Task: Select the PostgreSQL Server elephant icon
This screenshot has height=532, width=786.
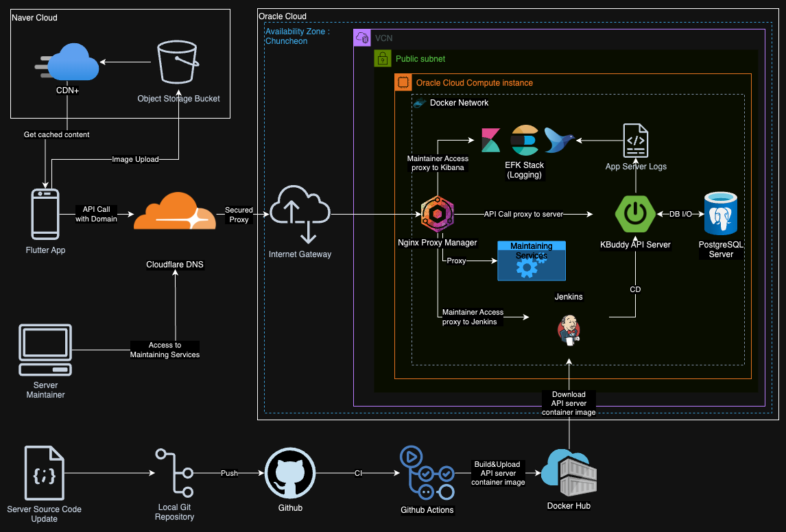Action: (721, 214)
